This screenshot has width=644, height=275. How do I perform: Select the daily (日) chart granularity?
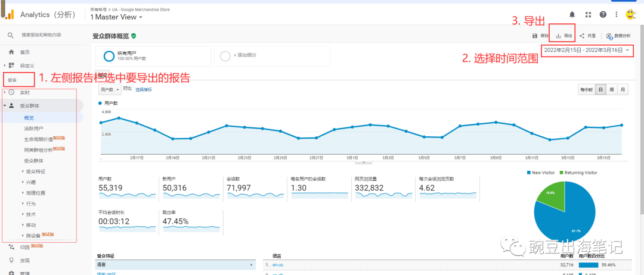click(x=601, y=89)
